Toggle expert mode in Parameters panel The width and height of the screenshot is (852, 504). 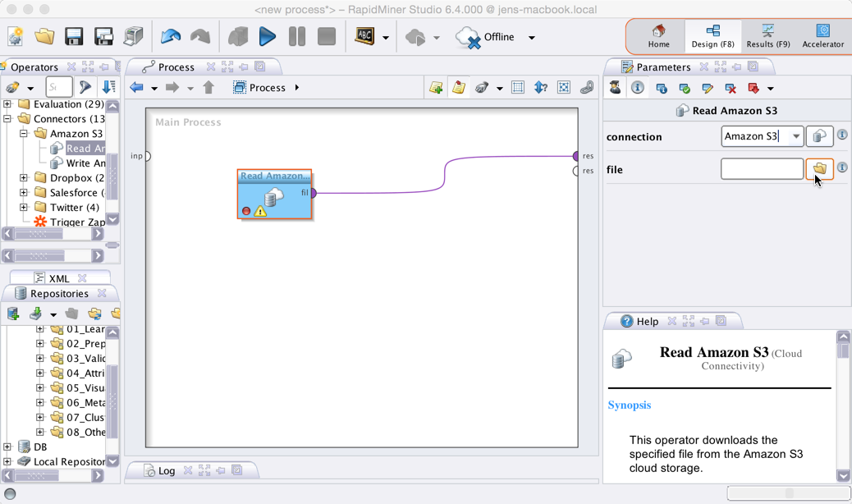pyautogui.click(x=615, y=88)
